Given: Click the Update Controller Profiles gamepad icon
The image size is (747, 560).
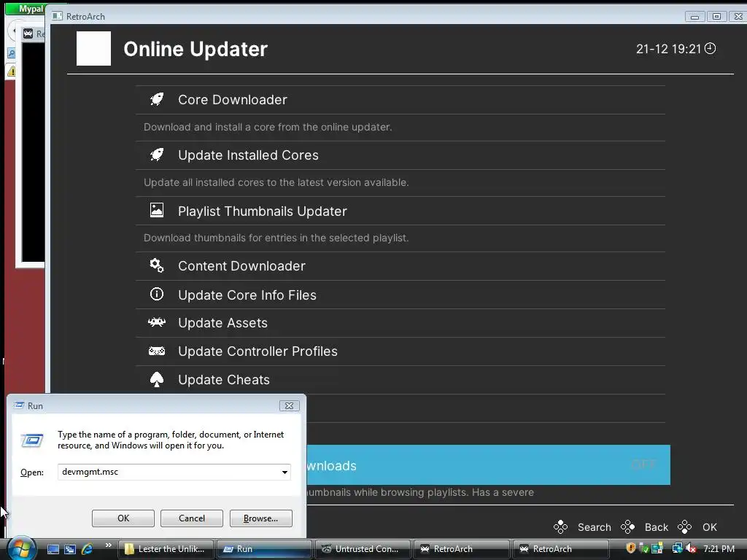Looking at the screenshot, I should click(157, 351).
